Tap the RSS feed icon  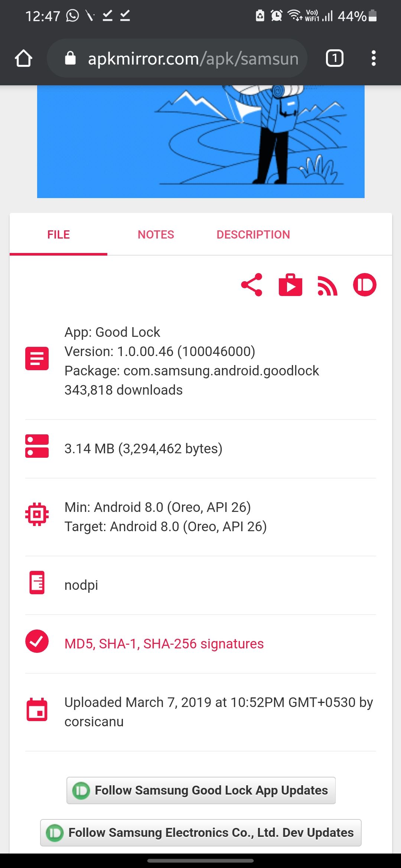pyautogui.click(x=327, y=286)
